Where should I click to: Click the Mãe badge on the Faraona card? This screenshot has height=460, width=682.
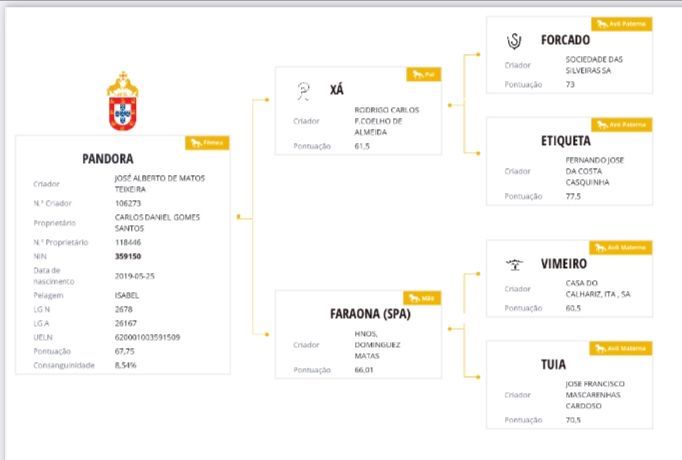pyautogui.click(x=422, y=298)
